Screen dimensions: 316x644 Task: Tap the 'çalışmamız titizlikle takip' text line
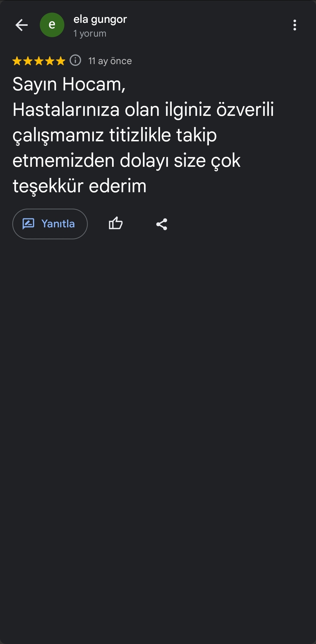115,135
